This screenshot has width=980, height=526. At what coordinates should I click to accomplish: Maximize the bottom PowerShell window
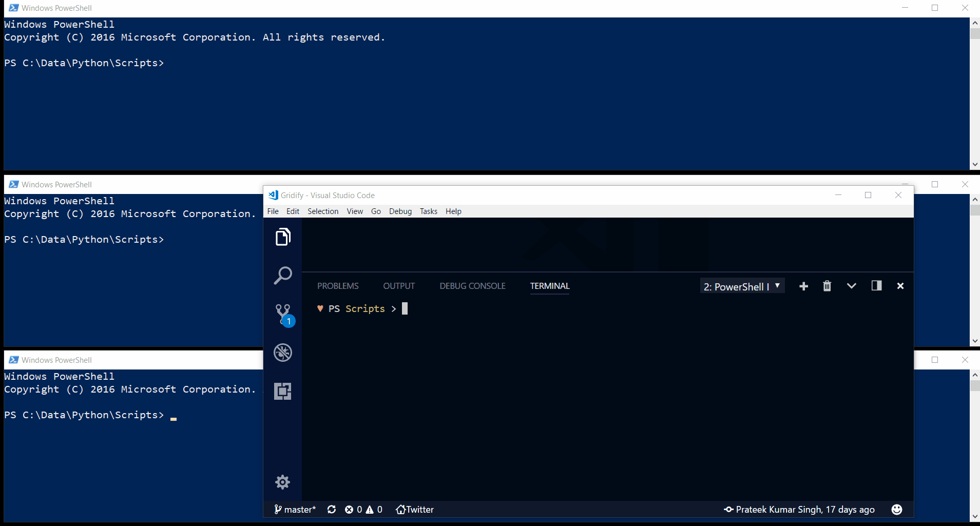(x=935, y=360)
